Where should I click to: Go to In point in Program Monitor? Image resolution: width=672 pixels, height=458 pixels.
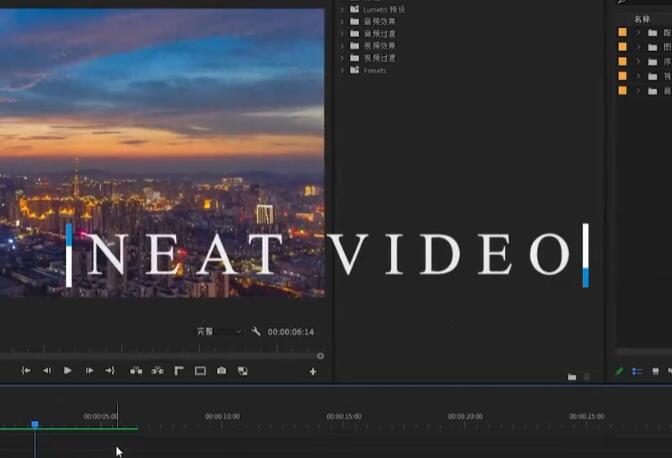click(x=26, y=371)
